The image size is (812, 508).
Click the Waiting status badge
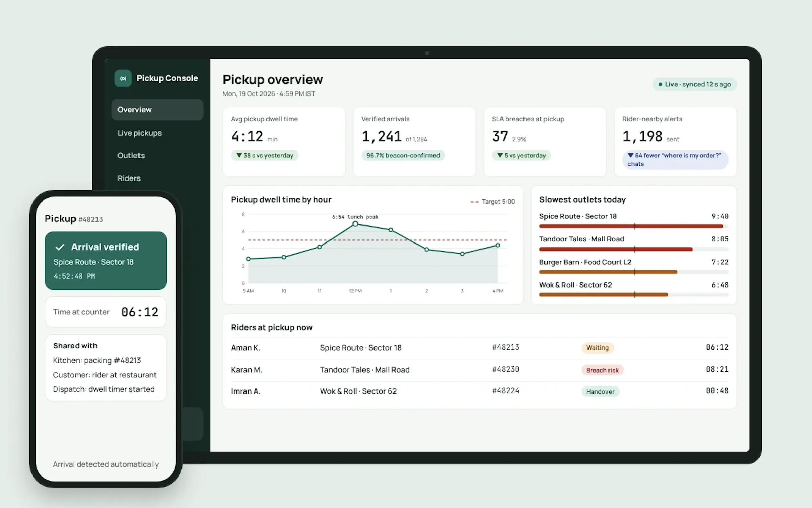598,348
